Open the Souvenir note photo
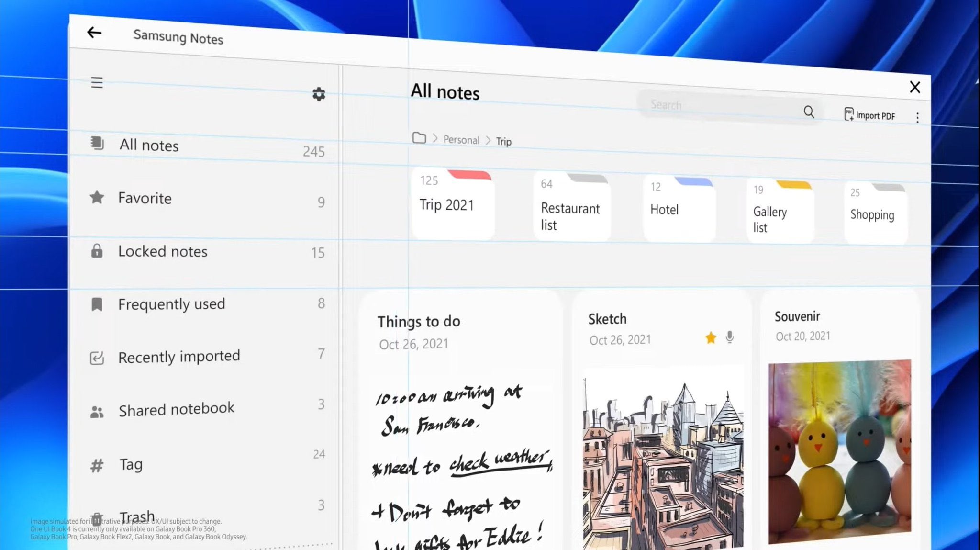Screen dimensions: 980x550 [840, 451]
